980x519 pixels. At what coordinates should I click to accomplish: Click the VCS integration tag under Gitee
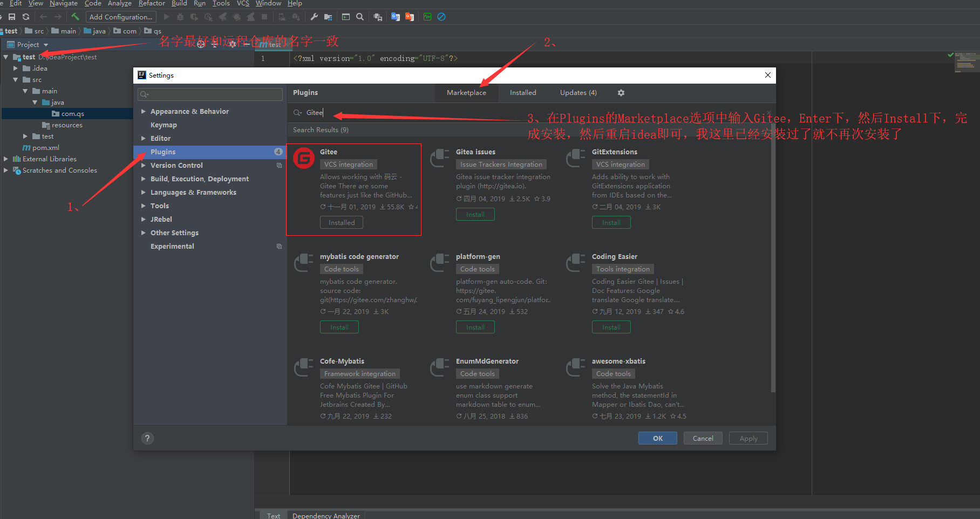[349, 165]
